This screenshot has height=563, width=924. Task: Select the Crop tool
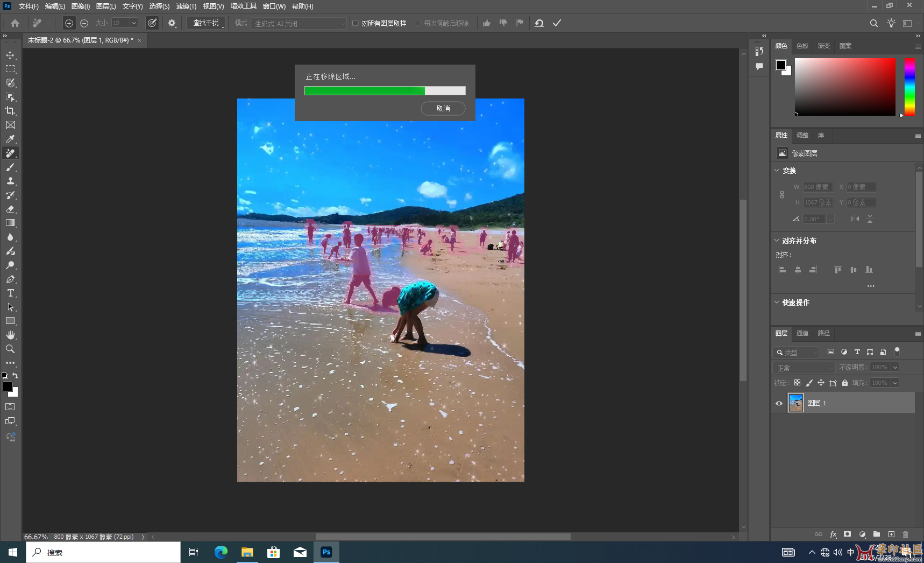pyautogui.click(x=10, y=111)
